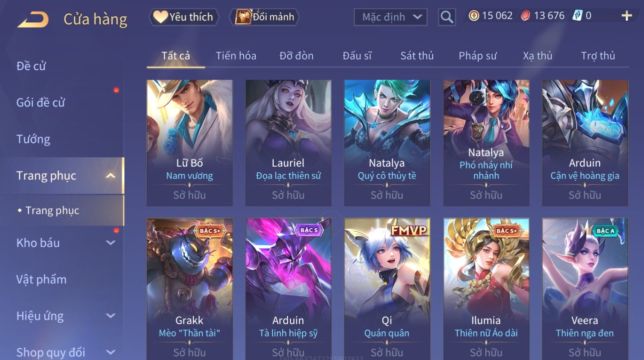Expand the Hiệu ứng sidebar section
Viewport: 644px width, 360px height.
[111, 316]
